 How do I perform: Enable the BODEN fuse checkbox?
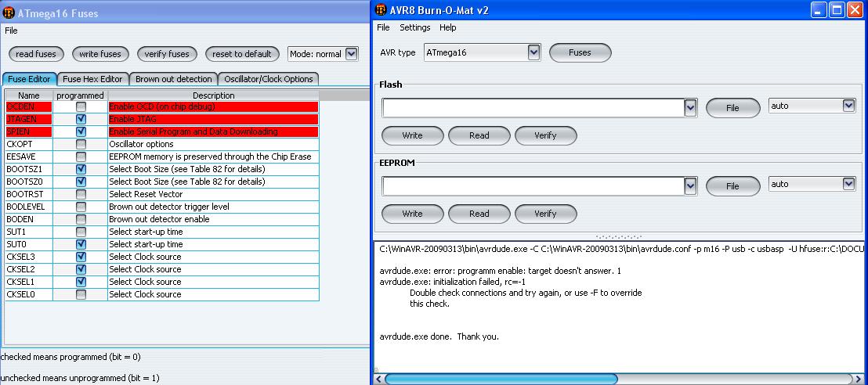coord(81,219)
